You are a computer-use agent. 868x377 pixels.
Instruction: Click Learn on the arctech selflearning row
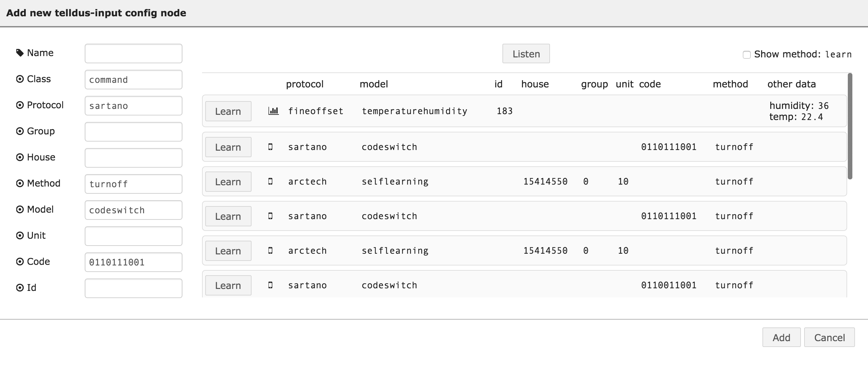coord(228,181)
